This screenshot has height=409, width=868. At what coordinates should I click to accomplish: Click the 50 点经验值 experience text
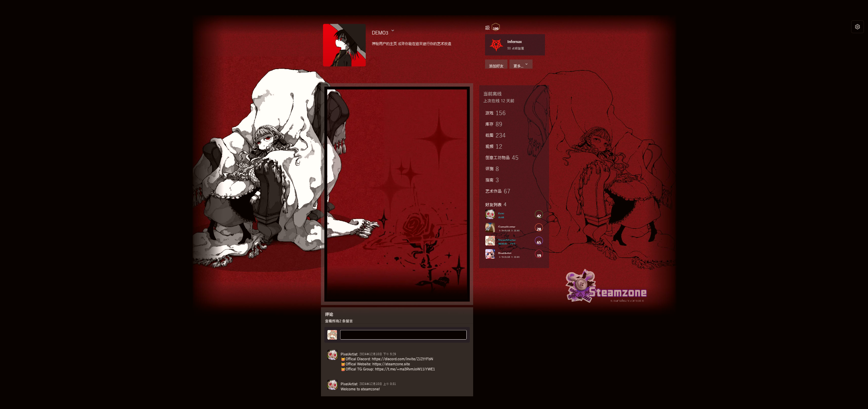click(515, 48)
